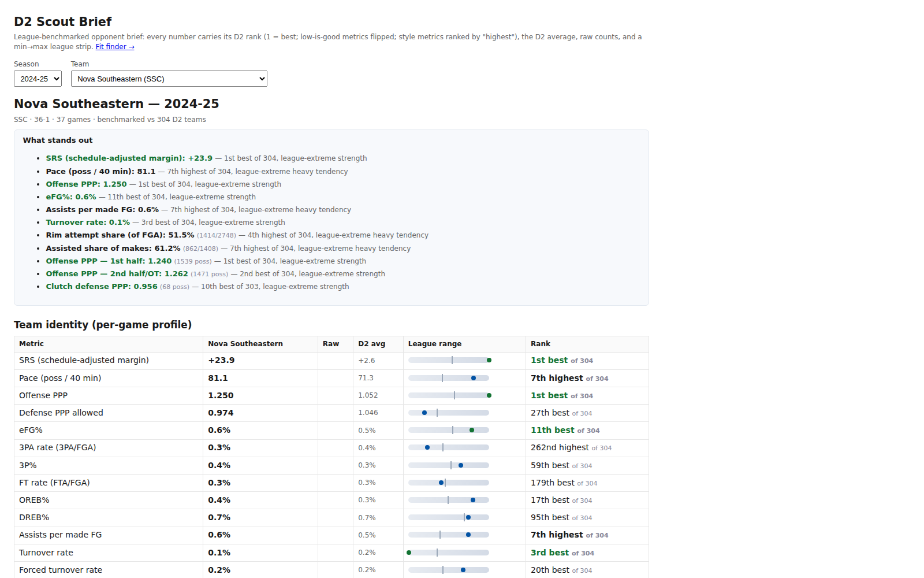Click the Forced turnover rate row label

(61, 570)
